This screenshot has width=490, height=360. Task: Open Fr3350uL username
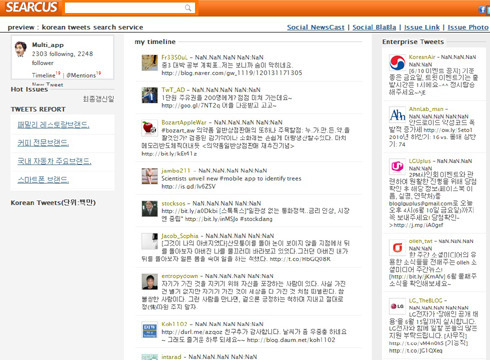(175, 57)
